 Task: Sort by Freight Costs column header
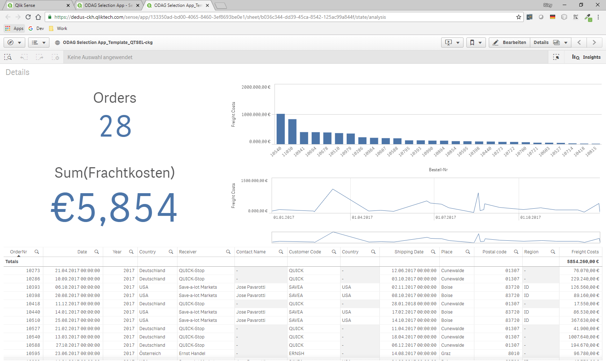(585, 252)
